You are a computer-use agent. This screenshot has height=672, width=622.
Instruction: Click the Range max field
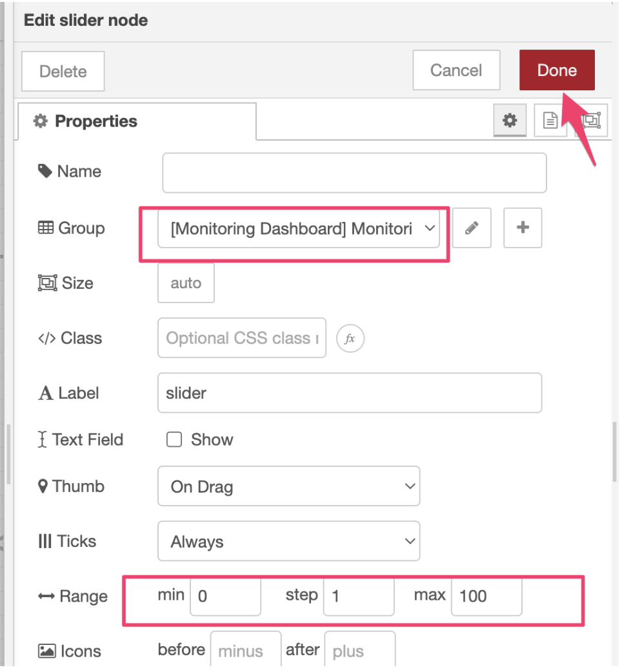487,596
